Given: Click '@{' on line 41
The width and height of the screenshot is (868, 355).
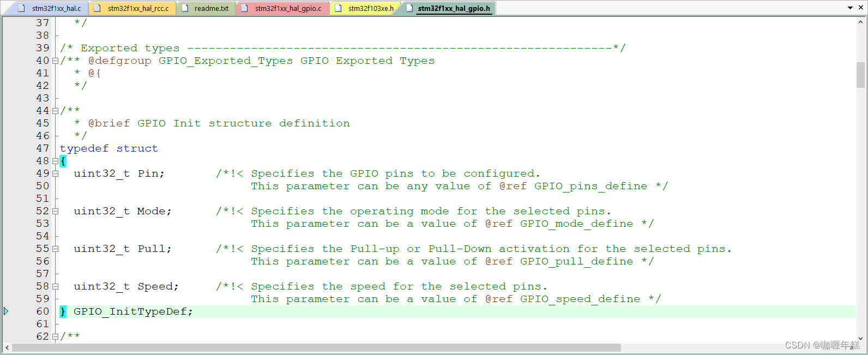Looking at the screenshot, I should click(x=95, y=73).
